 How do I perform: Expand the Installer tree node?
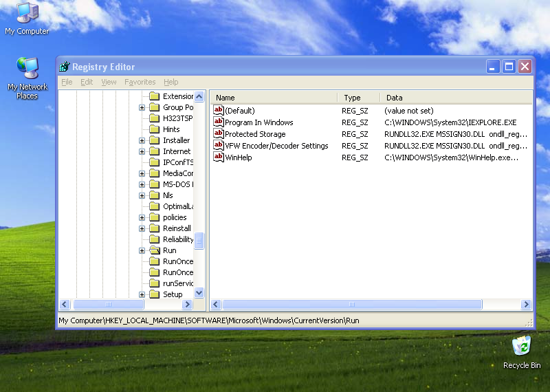pos(142,140)
